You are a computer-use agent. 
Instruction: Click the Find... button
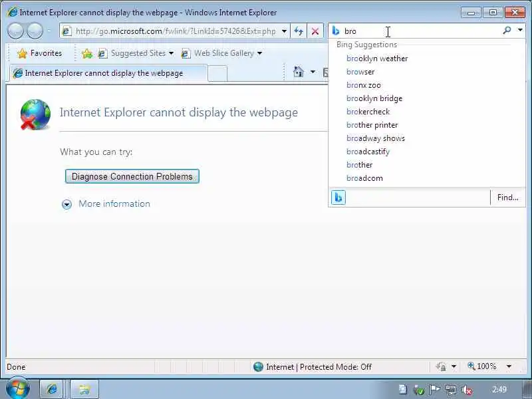507,198
